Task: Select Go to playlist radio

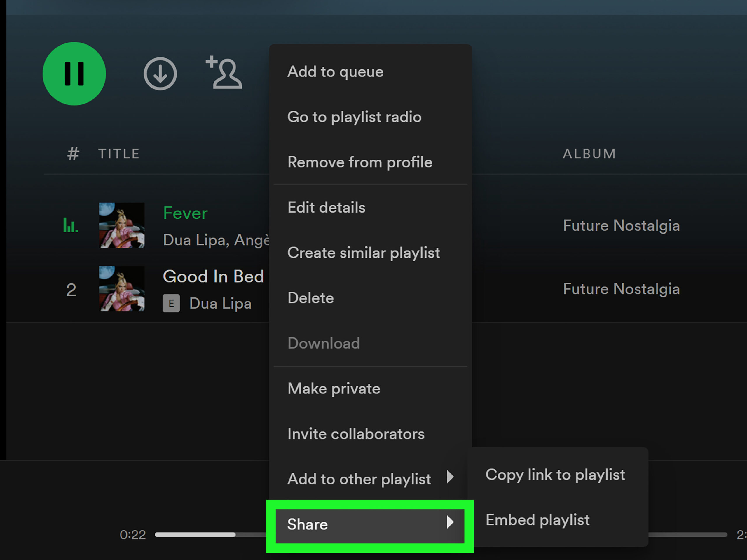Action: tap(354, 117)
